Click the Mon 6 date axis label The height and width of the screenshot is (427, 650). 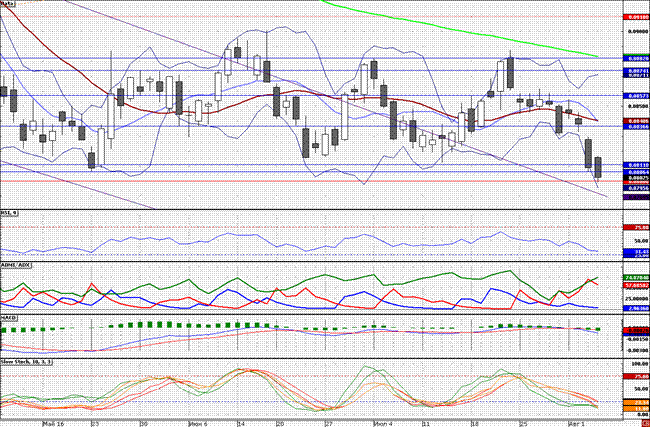pyautogui.click(x=197, y=424)
